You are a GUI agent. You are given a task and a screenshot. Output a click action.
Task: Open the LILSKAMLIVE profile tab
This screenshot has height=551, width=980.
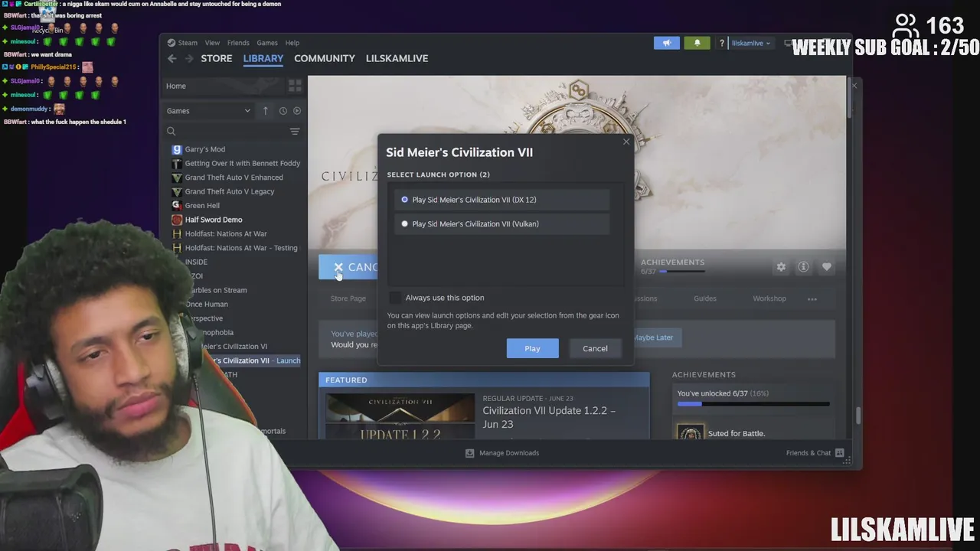[x=397, y=58]
